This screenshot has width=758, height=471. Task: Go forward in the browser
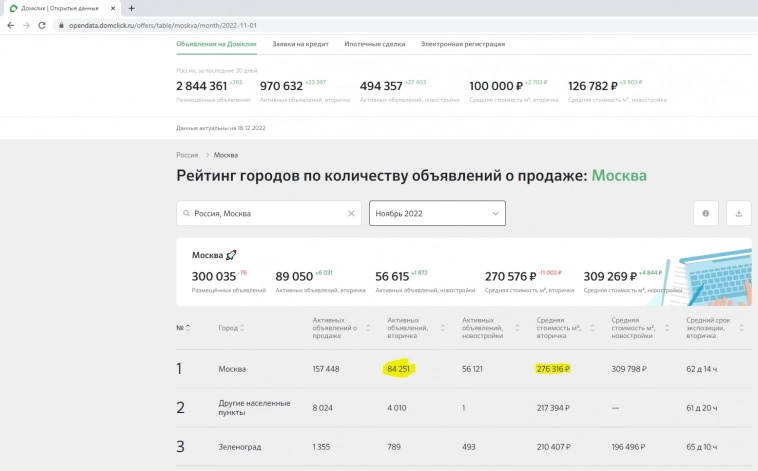26,26
